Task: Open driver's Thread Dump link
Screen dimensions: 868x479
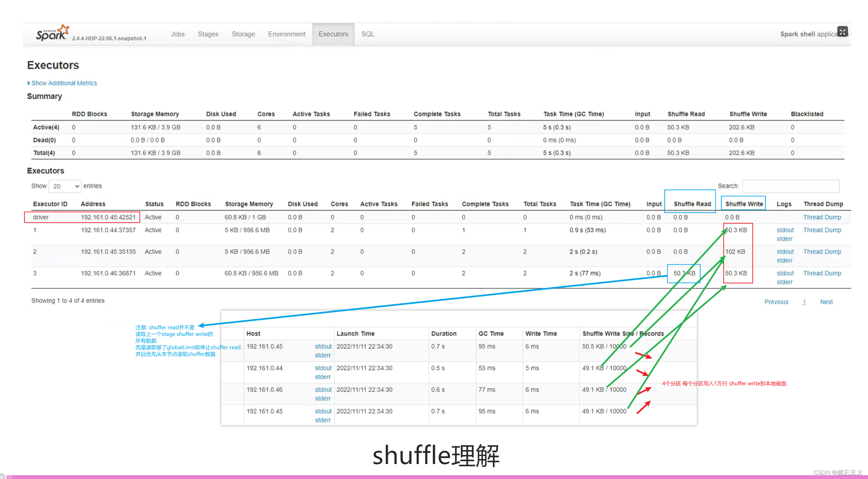Action: click(822, 217)
